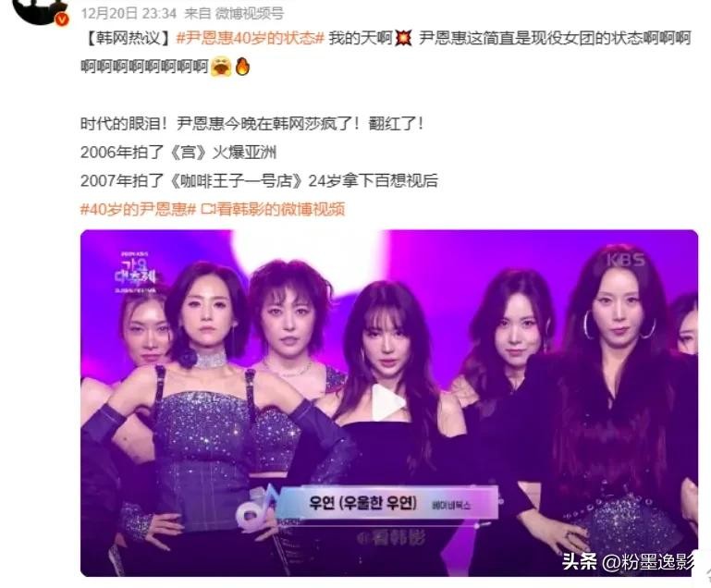
Task: Open the poster's profile avatar
Action: [x=39, y=9]
